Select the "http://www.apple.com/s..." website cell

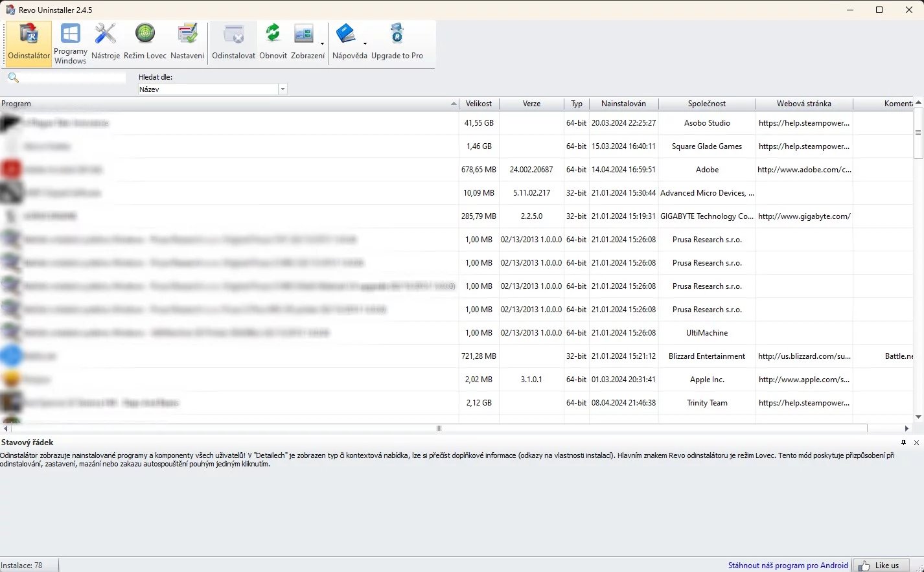click(x=804, y=380)
